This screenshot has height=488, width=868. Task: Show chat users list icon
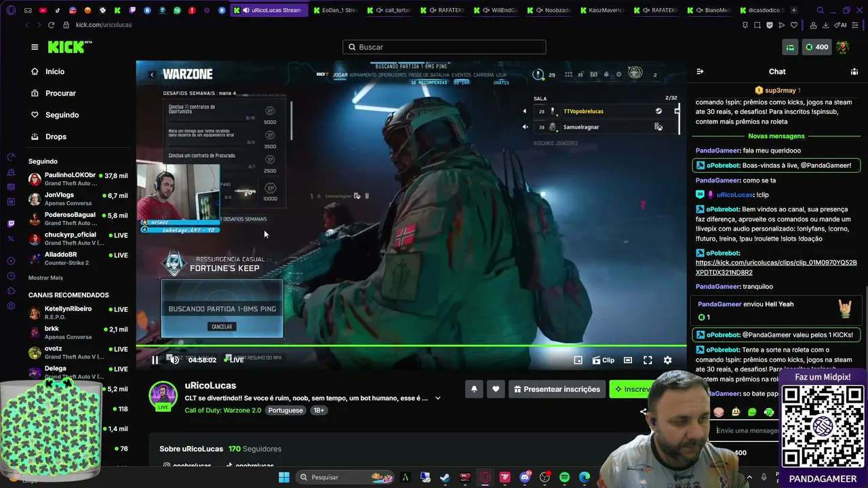854,71
